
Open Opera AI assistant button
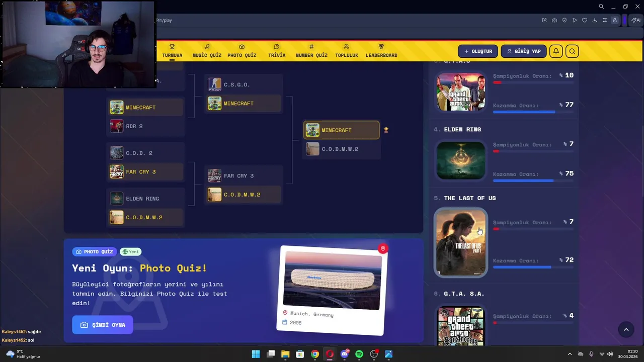click(636, 20)
